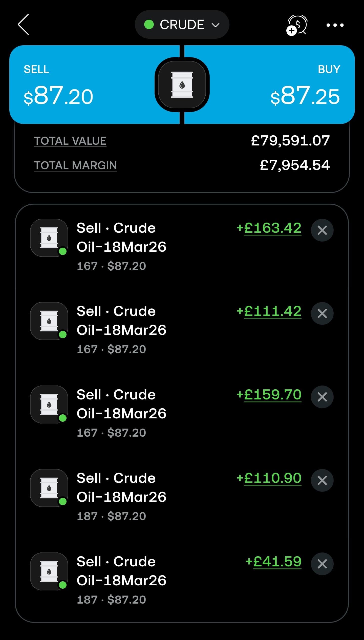The width and height of the screenshot is (364, 640).
Task: Tap the central oil barrel icon
Action: (x=182, y=84)
